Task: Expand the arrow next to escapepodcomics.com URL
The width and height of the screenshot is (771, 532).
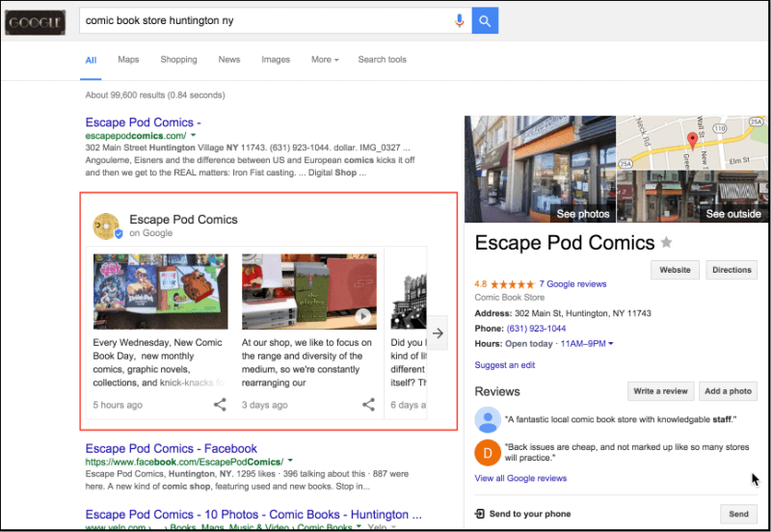Action: click(194, 135)
